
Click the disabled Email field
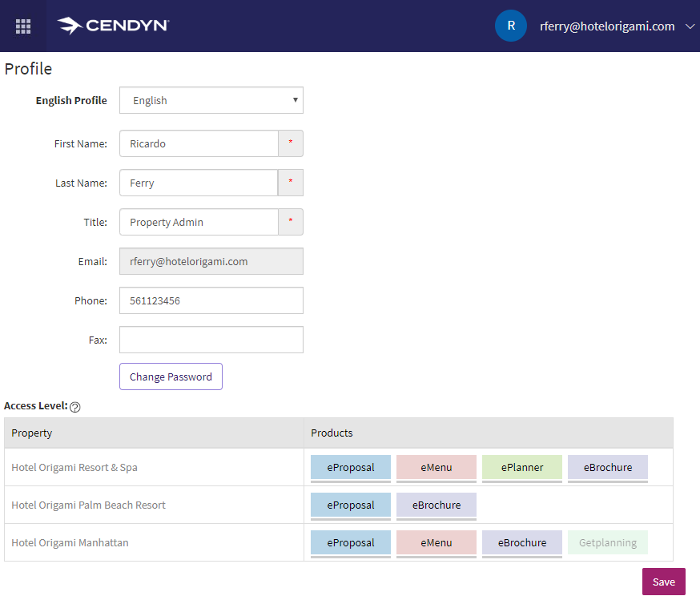pyautogui.click(x=211, y=262)
